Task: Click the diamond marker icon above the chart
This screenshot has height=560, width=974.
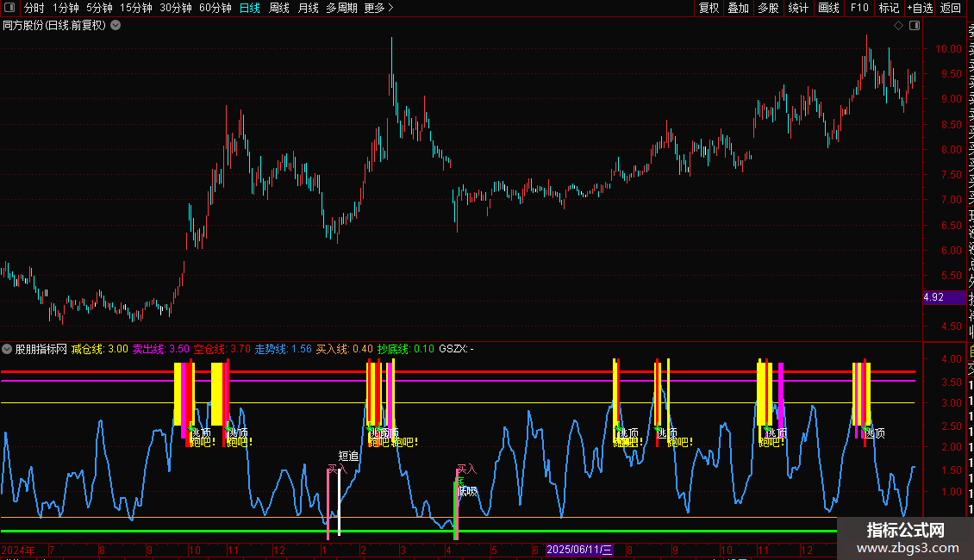Action: coord(899,26)
